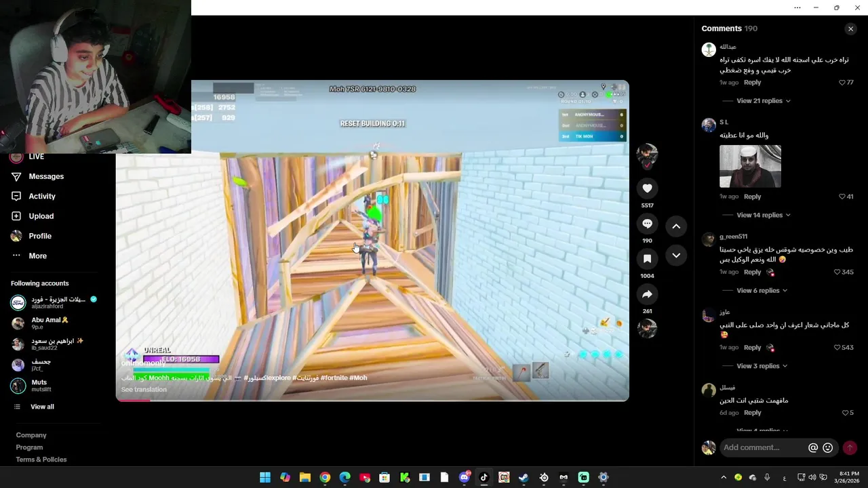Screen dimensions: 868x488
Task: Open comments via speech bubble icon
Action: coord(647,224)
